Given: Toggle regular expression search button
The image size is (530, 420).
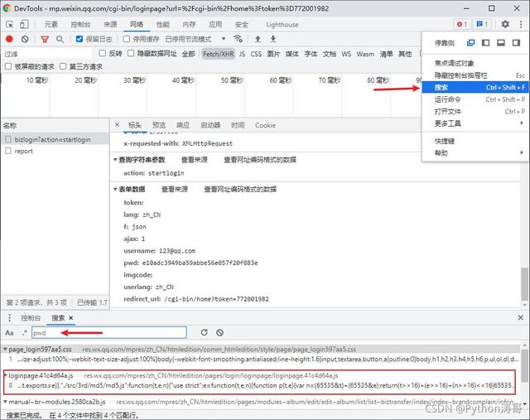Looking at the screenshot, I should [x=24, y=333].
